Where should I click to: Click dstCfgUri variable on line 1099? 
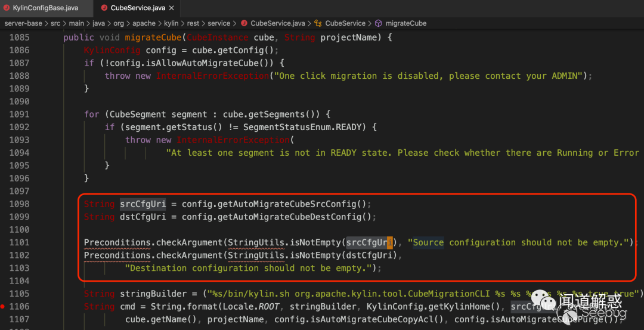click(143, 217)
